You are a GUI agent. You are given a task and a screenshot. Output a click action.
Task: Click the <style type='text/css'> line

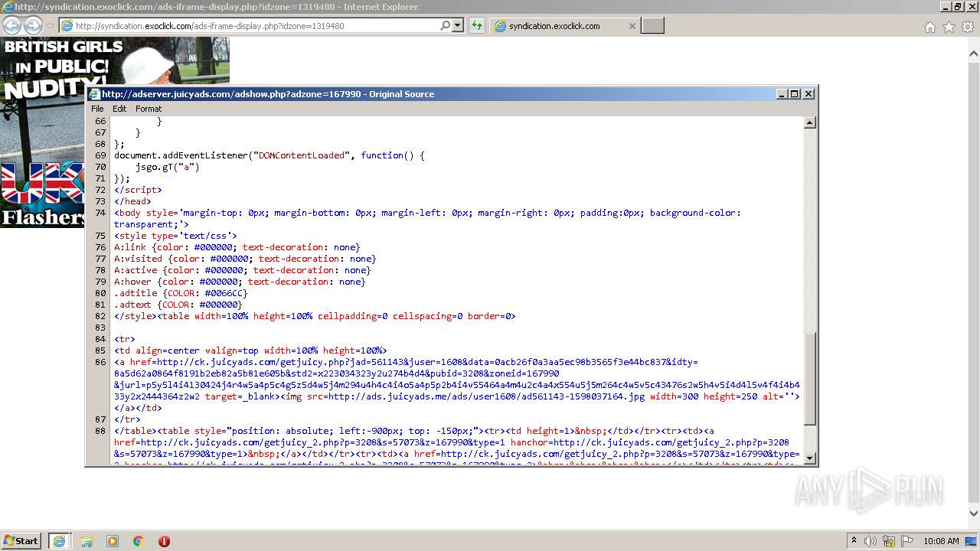tap(175, 236)
